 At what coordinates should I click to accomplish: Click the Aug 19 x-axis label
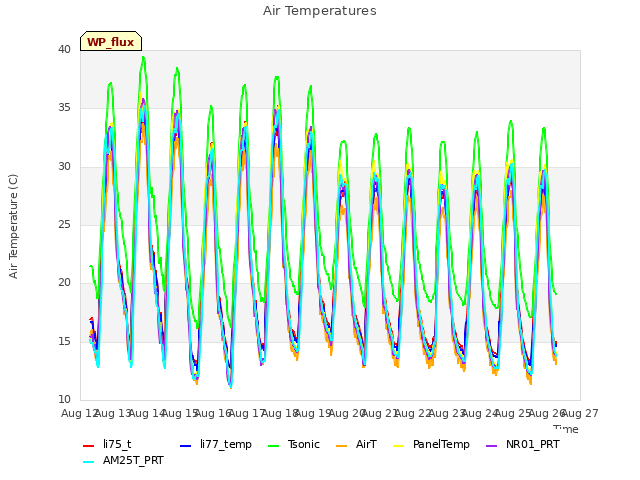tap(313, 413)
